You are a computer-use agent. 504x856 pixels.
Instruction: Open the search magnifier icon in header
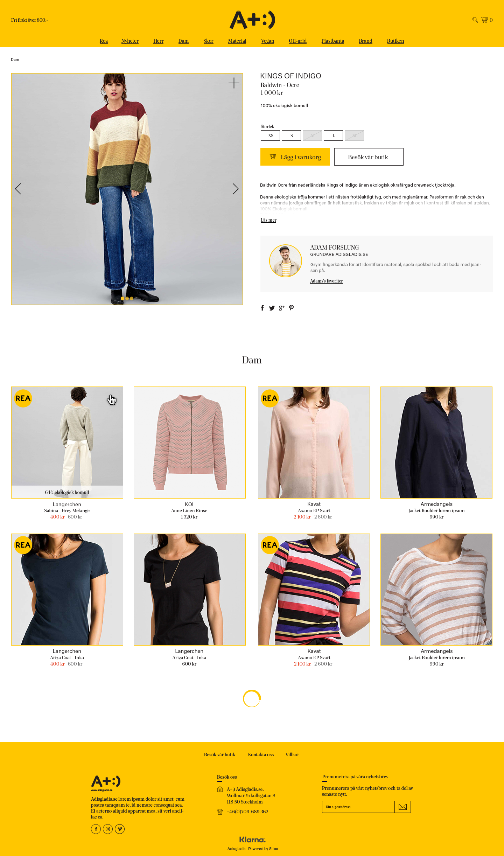coord(475,20)
